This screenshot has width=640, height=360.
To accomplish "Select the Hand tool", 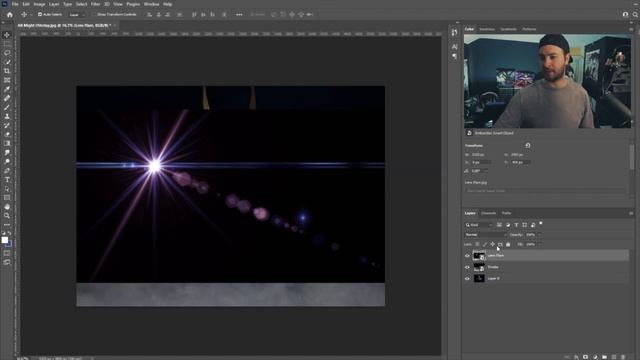I will pyautogui.click(x=7, y=207).
